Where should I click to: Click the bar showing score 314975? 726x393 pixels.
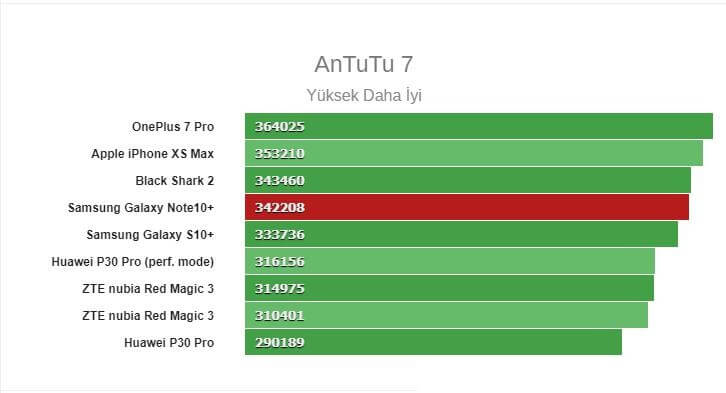point(450,288)
